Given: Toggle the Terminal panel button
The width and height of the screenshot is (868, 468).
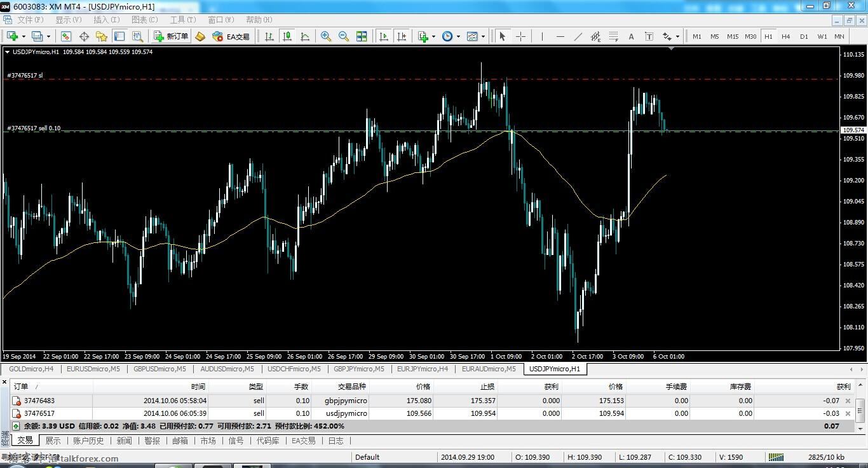Looking at the screenshot, I should coord(119,36).
